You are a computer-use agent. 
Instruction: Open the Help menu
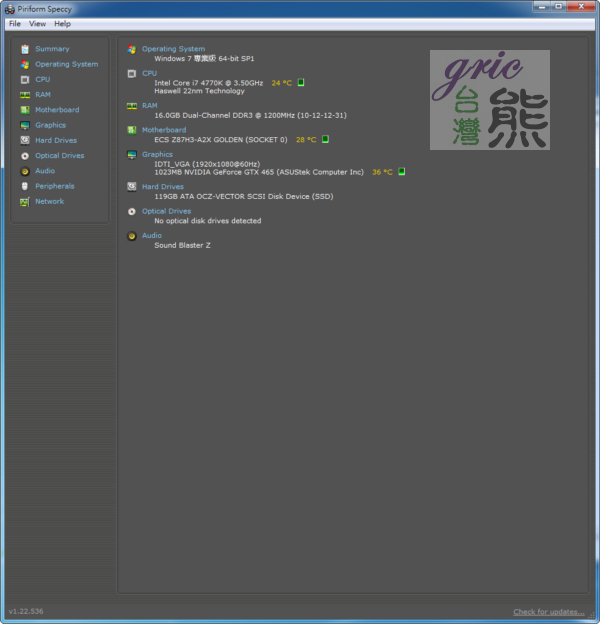click(x=62, y=24)
